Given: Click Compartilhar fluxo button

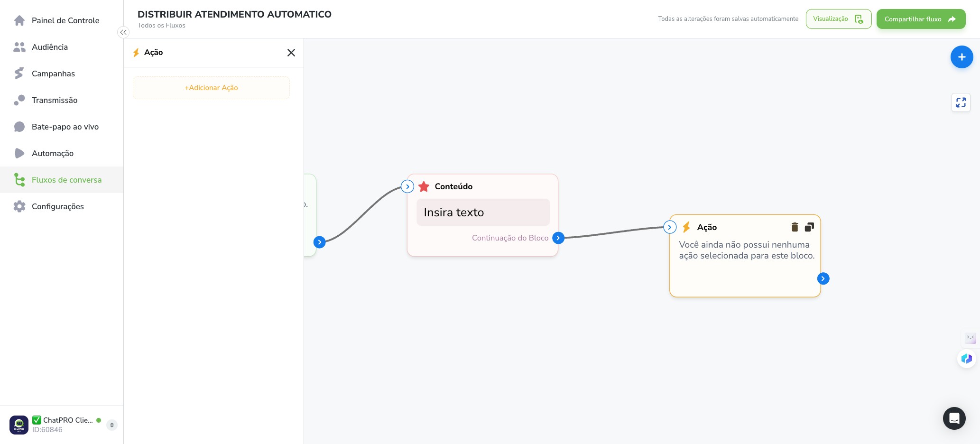Looking at the screenshot, I should [921, 19].
